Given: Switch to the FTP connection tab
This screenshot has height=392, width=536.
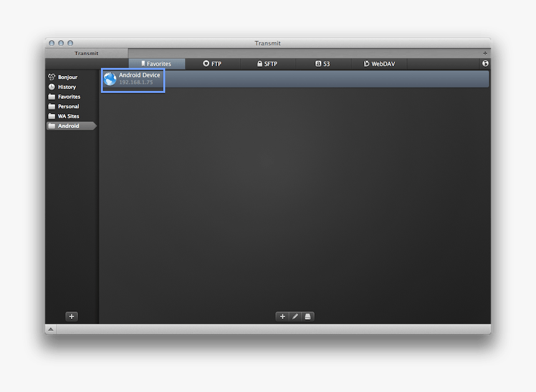Looking at the screenshot, I should 213,64.
